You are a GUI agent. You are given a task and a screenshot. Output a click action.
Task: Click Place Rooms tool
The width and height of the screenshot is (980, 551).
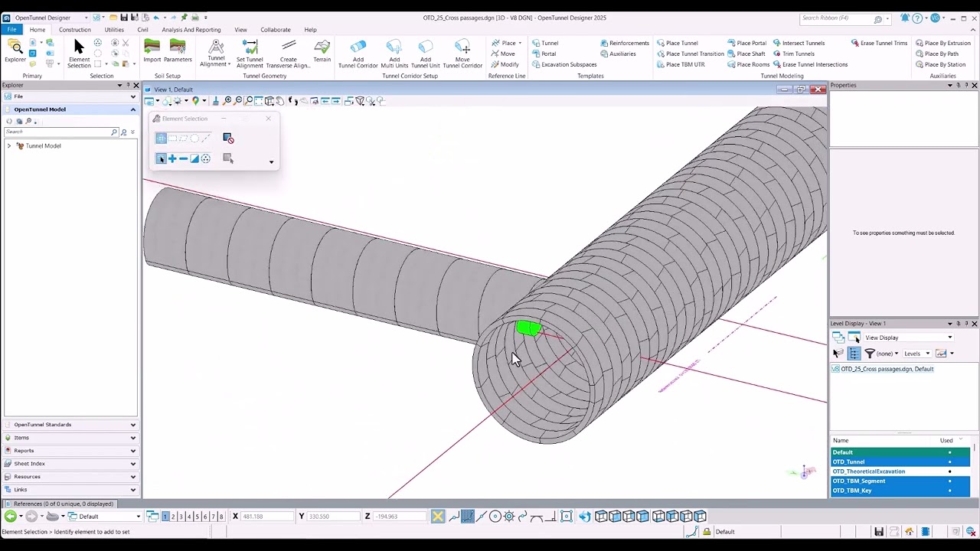[748, 64]
